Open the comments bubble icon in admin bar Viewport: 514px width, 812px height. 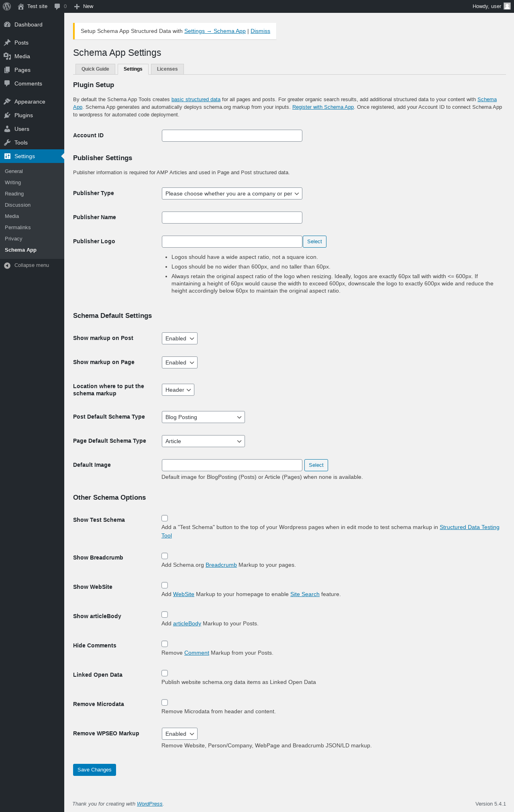click(57, 6)
